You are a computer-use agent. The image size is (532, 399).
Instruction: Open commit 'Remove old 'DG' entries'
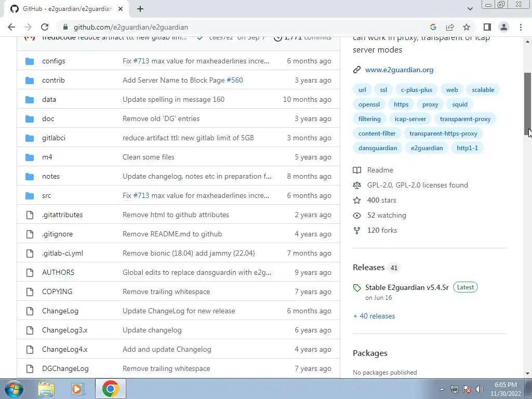point(161,119)
